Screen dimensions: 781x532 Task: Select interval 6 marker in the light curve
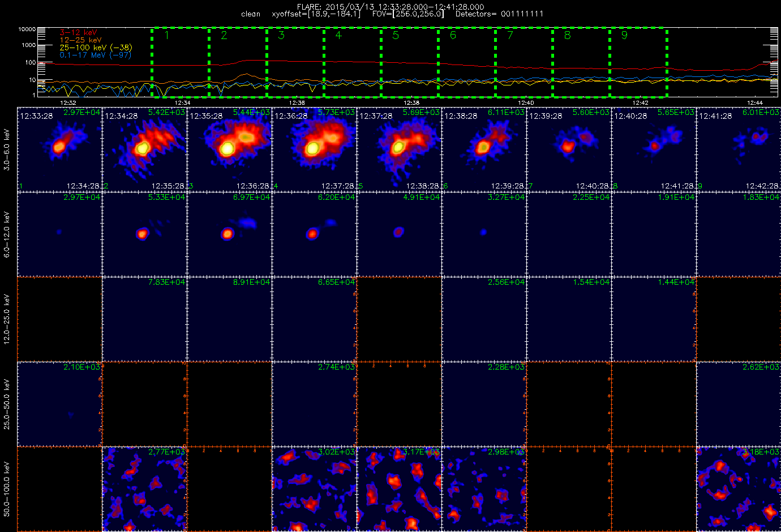pyautogui.click(x=453, y=36)
